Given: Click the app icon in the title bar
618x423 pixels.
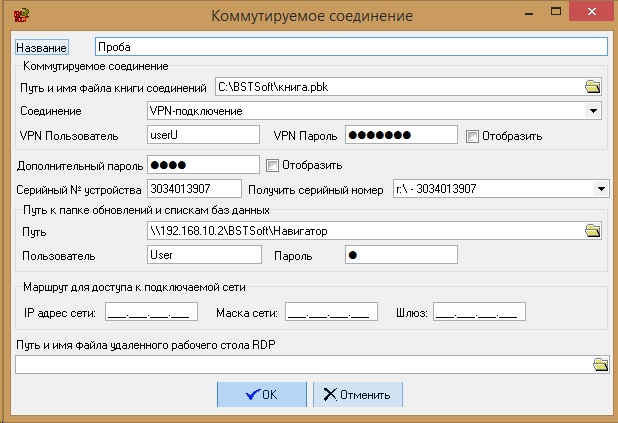Looking at the screenshot, I should pyautogui.click(x=21, y=15).
